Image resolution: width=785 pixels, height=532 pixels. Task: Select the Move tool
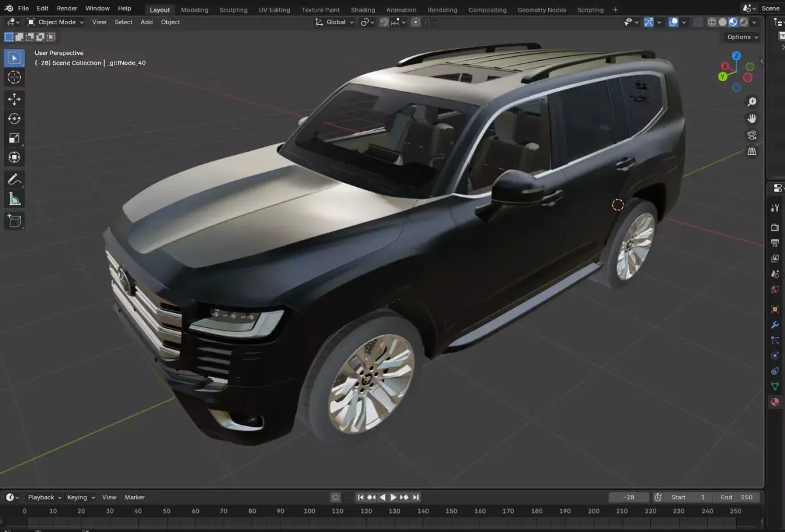14,99
